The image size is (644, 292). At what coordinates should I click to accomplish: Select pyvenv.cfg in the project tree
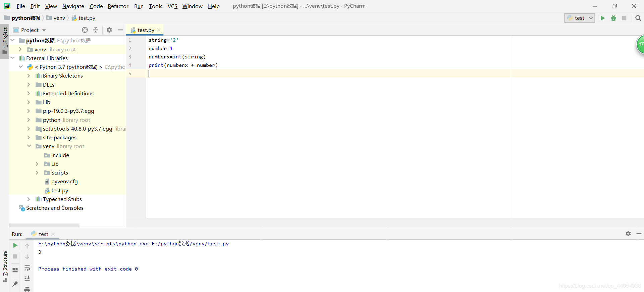(x=64, y=181)
